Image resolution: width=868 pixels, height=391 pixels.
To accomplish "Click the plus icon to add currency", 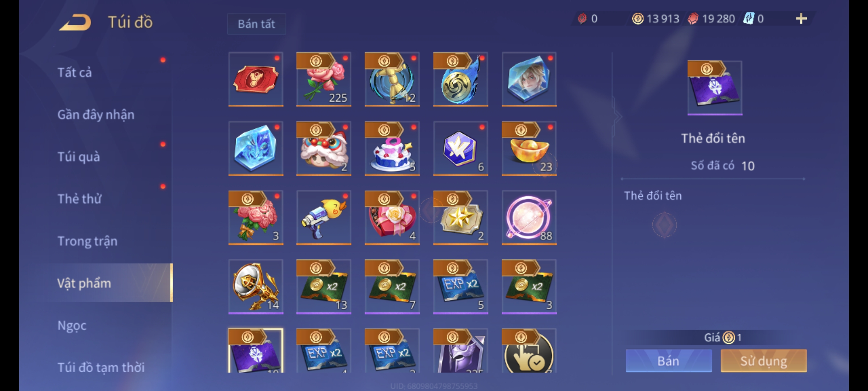I will 801,19.
